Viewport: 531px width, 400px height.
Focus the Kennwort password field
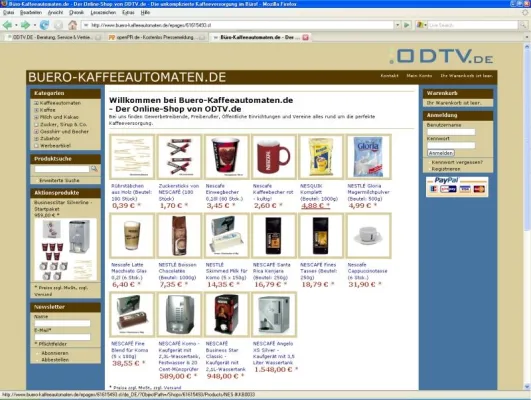point(451,145)
